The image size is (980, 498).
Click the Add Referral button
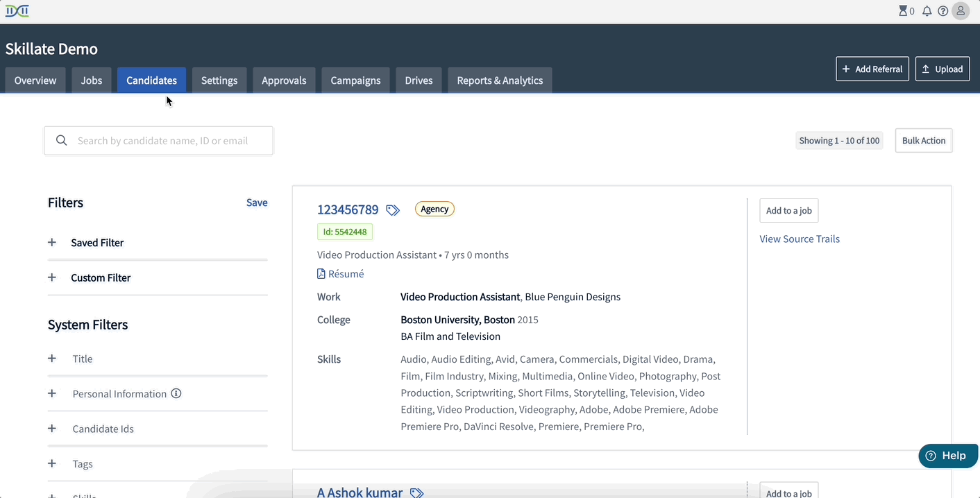click(x=872, y=69)
